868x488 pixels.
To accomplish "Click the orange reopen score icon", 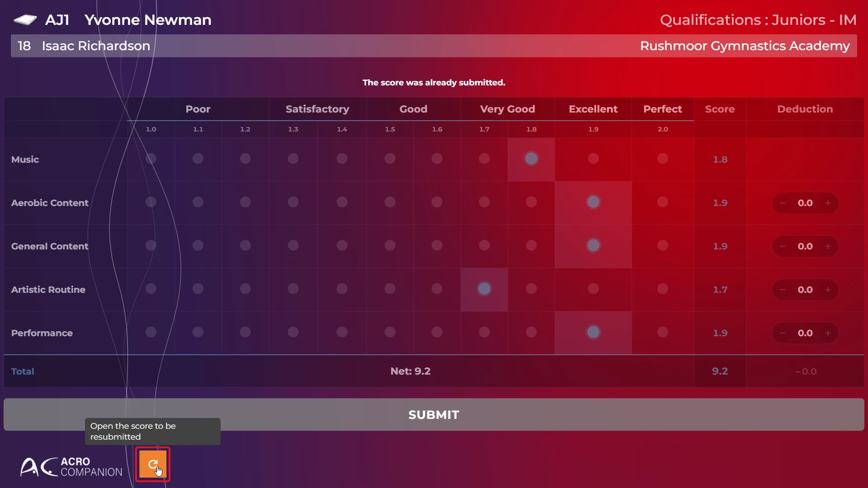I will click(153, 464).
